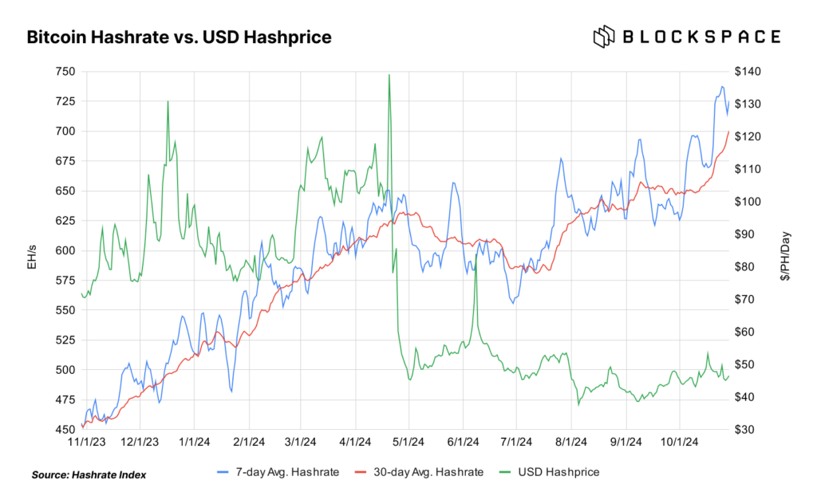Viewport: 817px width, 504px height.
Task: Click the 10/1/24 date label
Action: pyautogui.click(x=680, y=442)
